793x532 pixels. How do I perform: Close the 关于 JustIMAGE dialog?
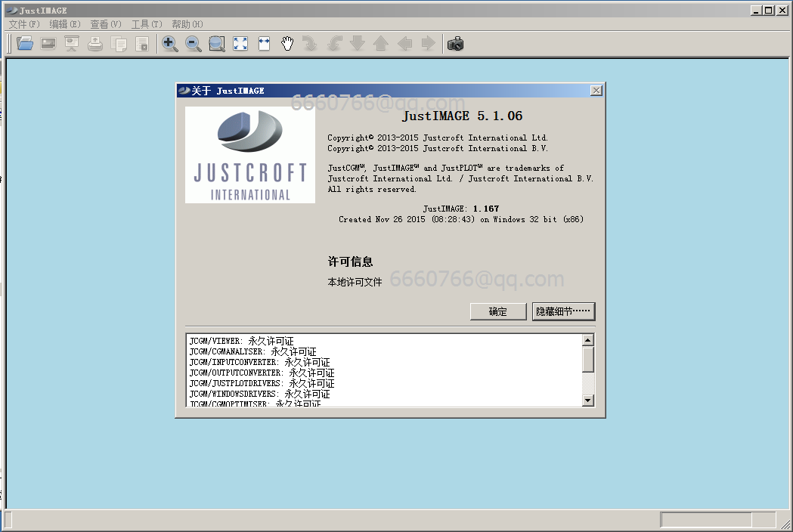click(x=596, y=91)
